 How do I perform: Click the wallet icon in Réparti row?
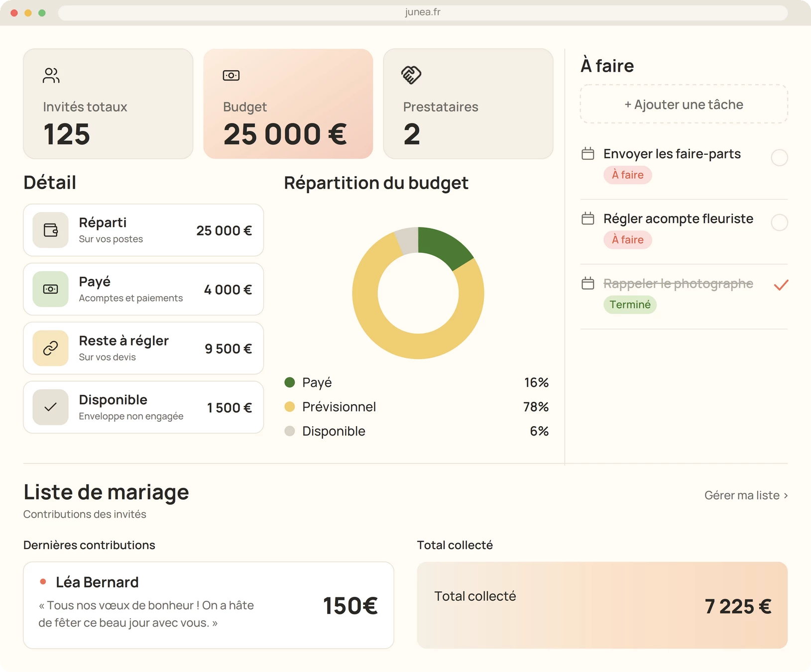50,230
